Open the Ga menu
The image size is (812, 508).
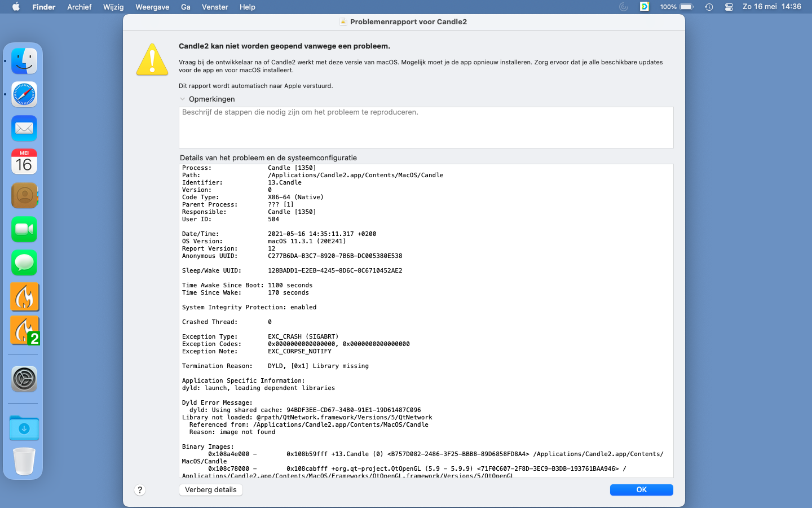[x=186, y=7]
